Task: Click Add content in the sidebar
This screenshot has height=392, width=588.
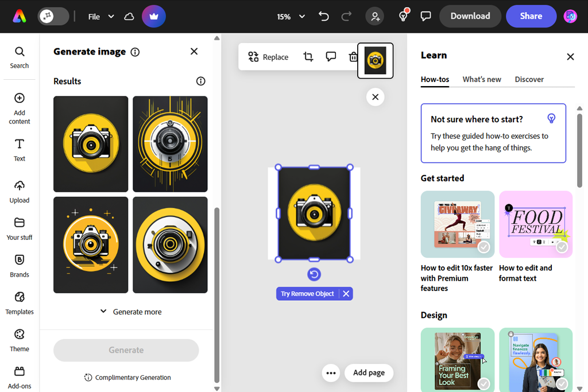Action: (x=20, y=108)
